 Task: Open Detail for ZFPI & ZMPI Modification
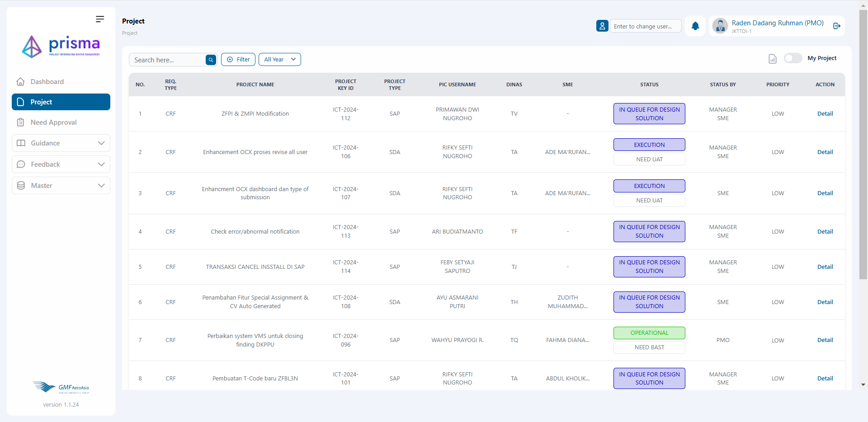click(825, 114)
